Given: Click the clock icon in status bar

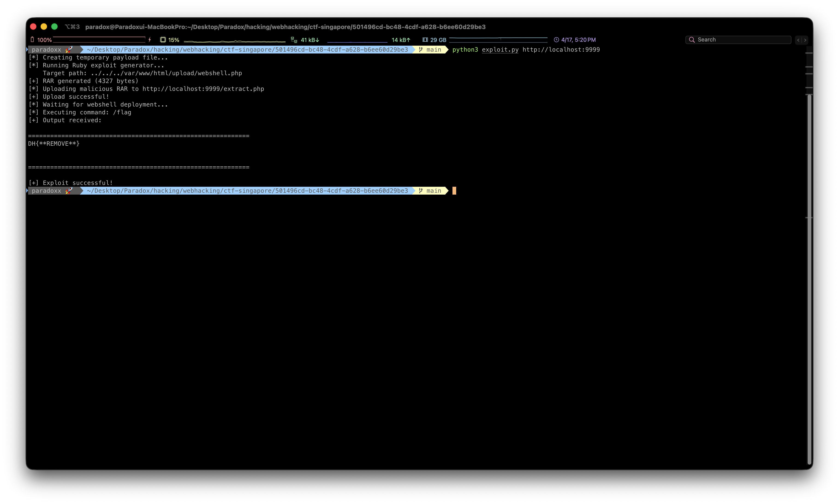Looking at the screenshot, I should 556,40.
